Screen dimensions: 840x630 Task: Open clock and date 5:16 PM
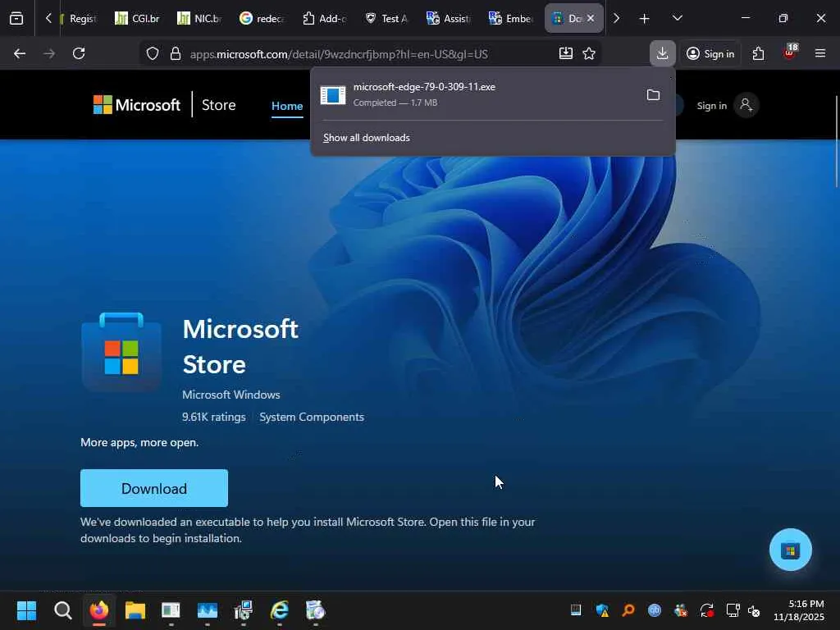click(x=798, y=610)
